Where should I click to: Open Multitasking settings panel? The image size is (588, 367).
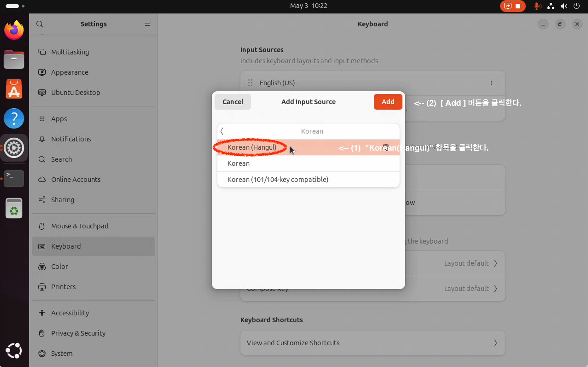tap(70, 52)
